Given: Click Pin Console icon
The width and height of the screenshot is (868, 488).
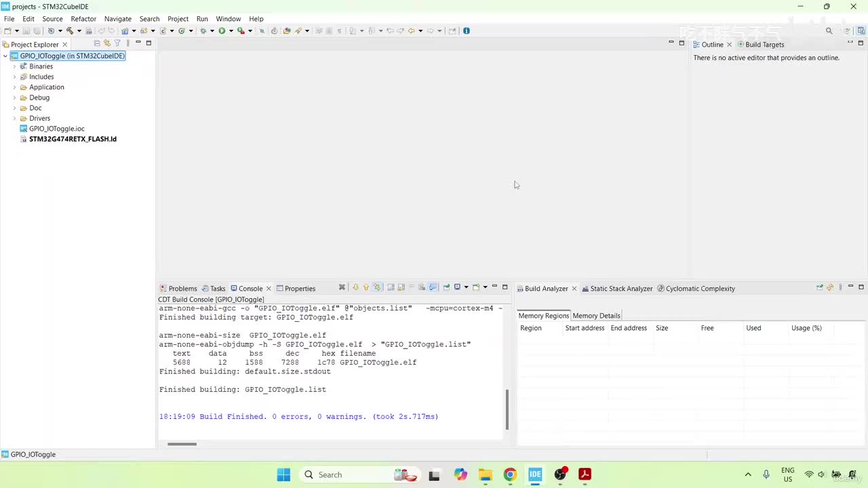Looking at the screenshot, I should [x=447, y=287].
